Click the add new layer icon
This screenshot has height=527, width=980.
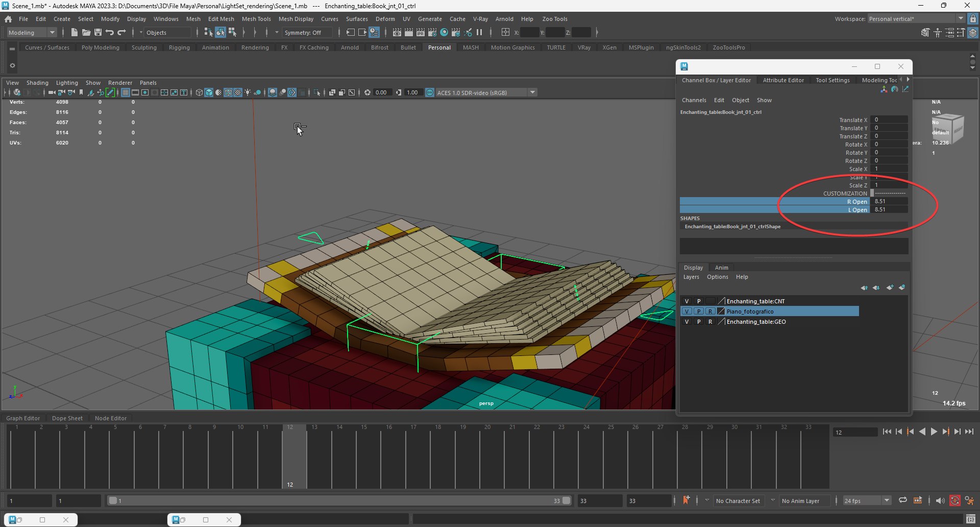click(890, 288)
